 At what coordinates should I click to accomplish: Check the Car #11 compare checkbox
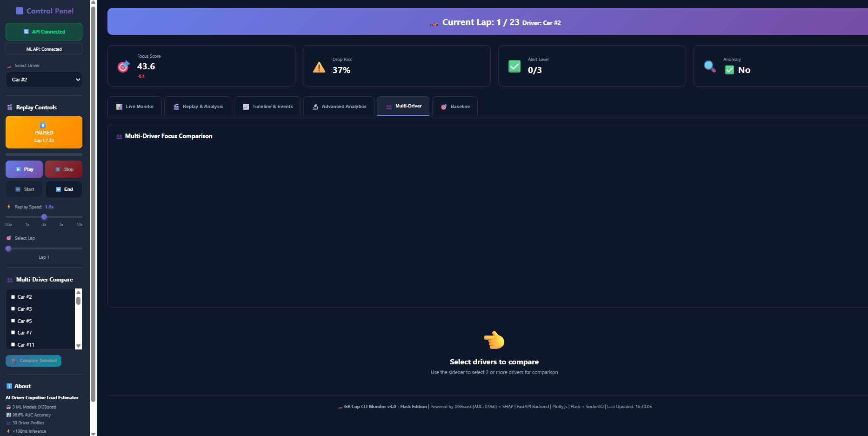pyautogui.click(x=13, y=344)
